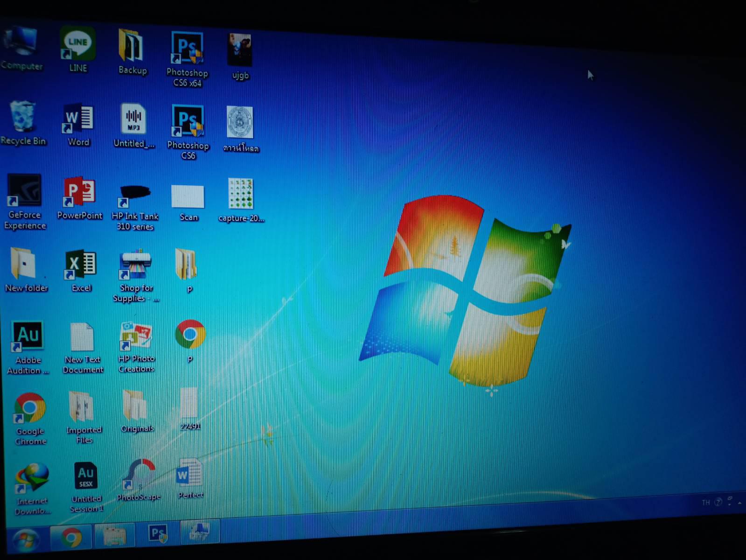Screen dimensions: 746x560
Task: Select the Scan file on desktop
Action: [188, 203]
